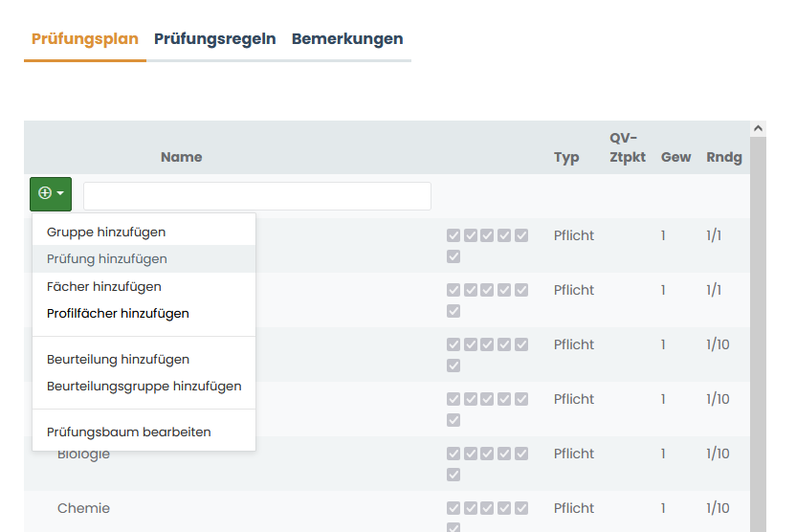The width and height of the screenshot is (796, 532).
Task: Click the name filter input field
Action: [x=257, y=196]
